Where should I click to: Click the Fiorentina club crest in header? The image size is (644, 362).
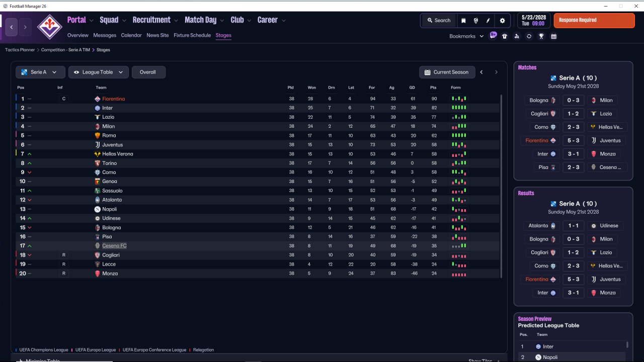(x=50, y=27)
